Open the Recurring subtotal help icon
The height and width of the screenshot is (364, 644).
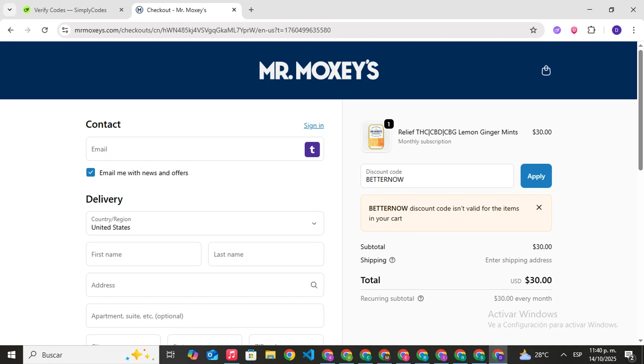pos(421,298)
